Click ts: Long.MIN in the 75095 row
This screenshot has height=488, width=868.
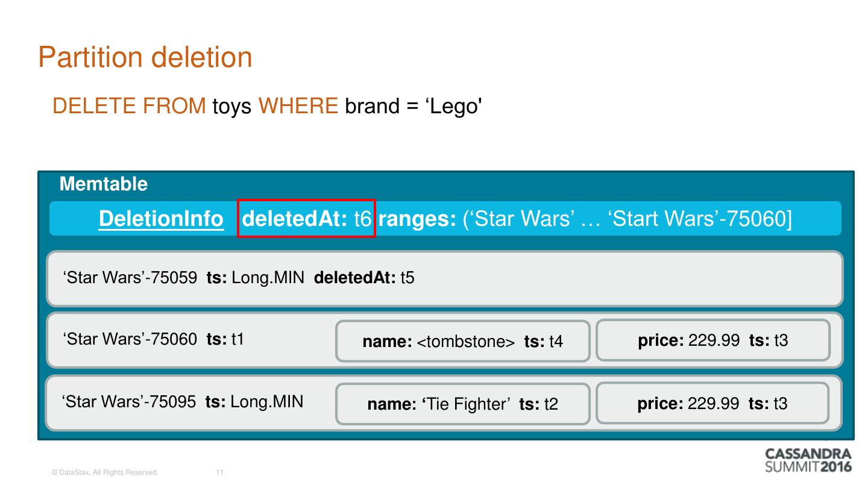pyautogui.click(x=254, y=401)
